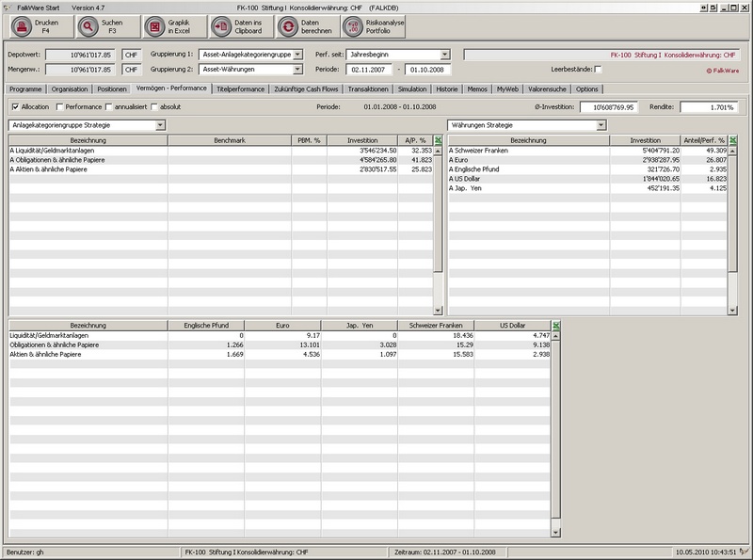Click Englische Pfund column header
Viewport: 753px width, 560px height.
click(x=206, y=326)
